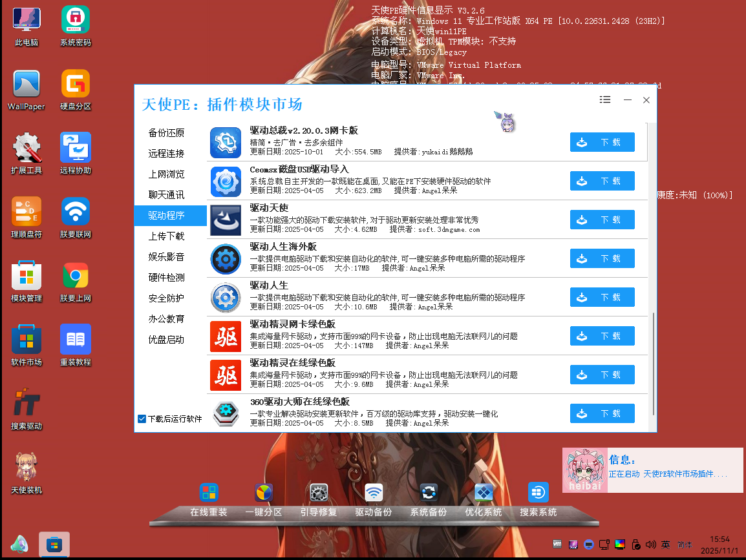Click 下载 button for 驱动天使
Viewport: 746px width, 560px height.
(602, 220)
